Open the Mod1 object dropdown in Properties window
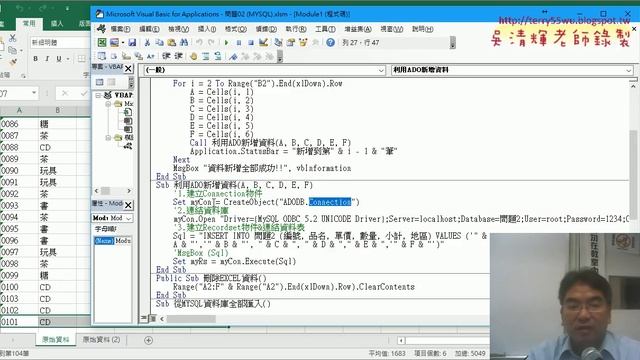 click(129, 218)
